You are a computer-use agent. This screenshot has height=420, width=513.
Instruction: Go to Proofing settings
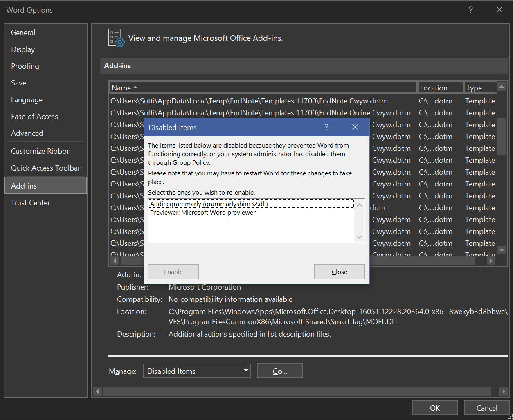pyautogui.click(x=45, y=66)
